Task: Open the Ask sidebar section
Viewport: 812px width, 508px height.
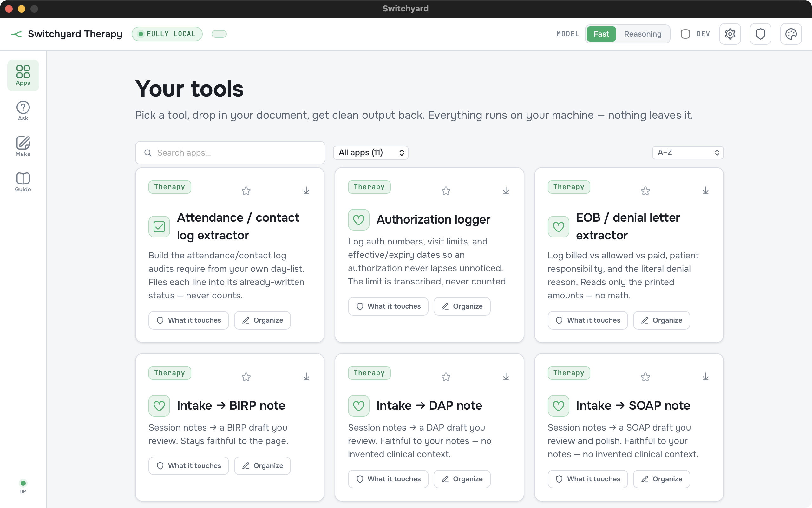Action: pos(23,111)
